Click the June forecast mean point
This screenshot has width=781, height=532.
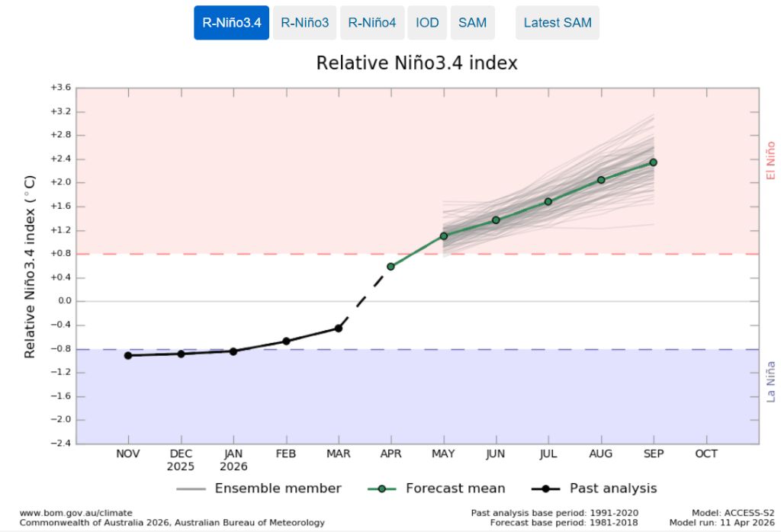click(496, 220)
